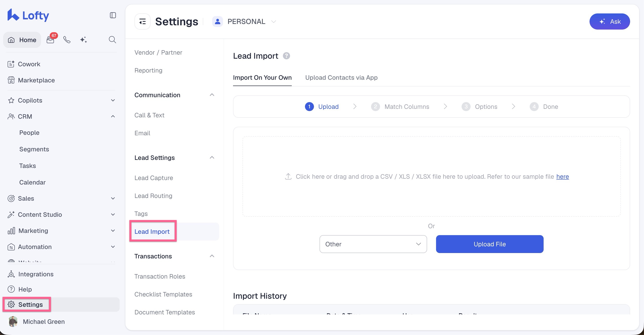Collapse the Transactions settings section
Viewport: 644px width, 335px height.
(x=212, y=256)
